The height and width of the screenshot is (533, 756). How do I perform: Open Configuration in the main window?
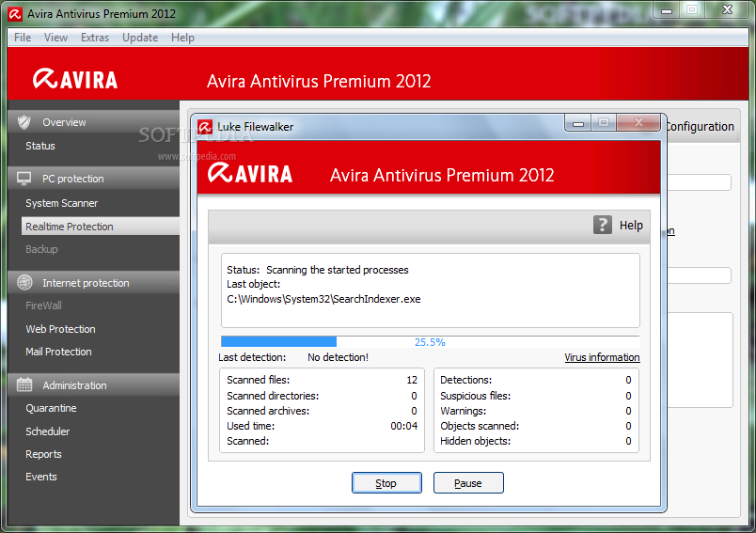coord(701,126)
